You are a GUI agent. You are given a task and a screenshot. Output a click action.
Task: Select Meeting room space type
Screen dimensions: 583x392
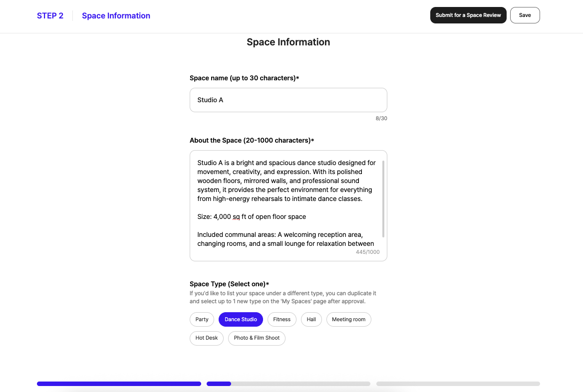[x=349, y=319]
